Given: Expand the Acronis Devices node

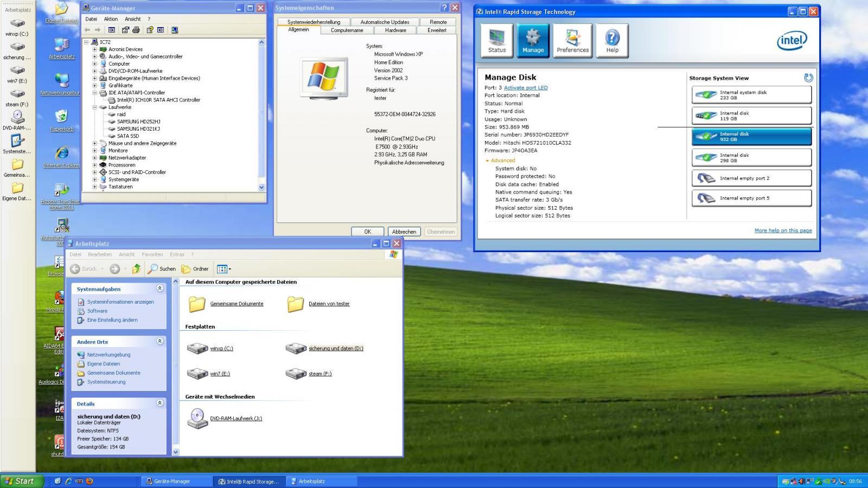Looking at the screenshot, I should [94, 49].
